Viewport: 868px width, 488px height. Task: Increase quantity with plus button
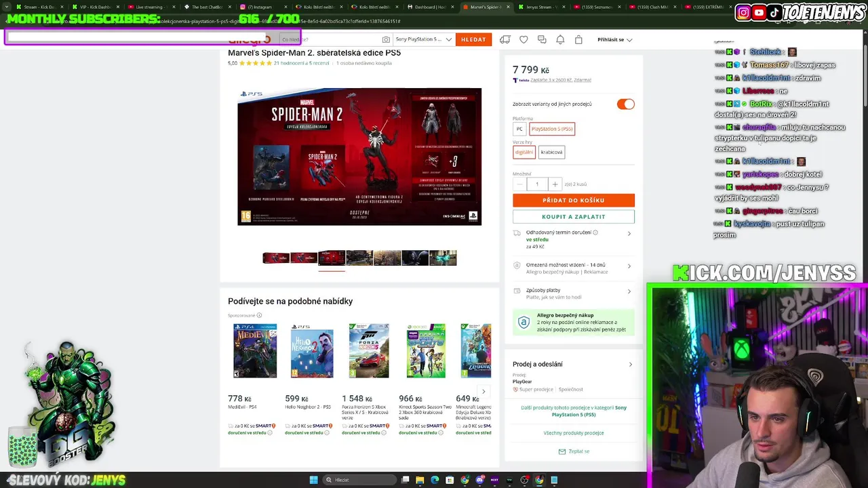click(x=555, y=184)
